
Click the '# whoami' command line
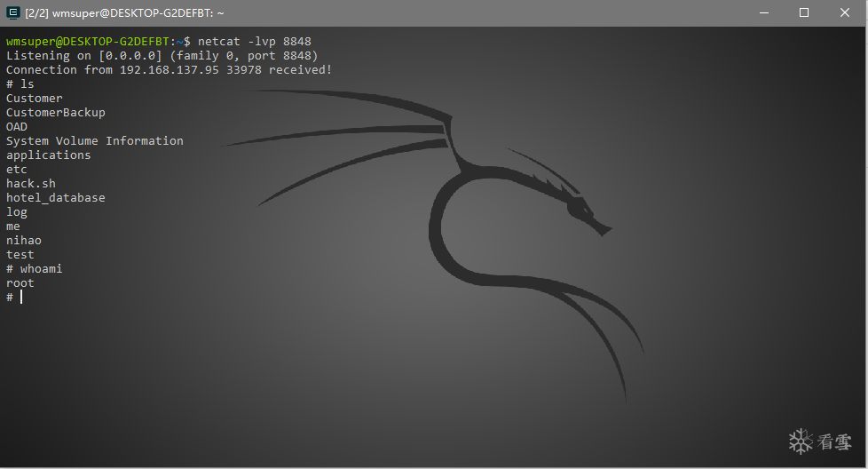pyautogui.click(x=35, y=269)
